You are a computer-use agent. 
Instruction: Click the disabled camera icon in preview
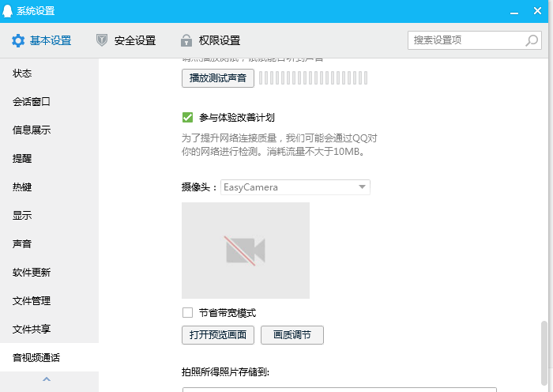coord(245,250)
